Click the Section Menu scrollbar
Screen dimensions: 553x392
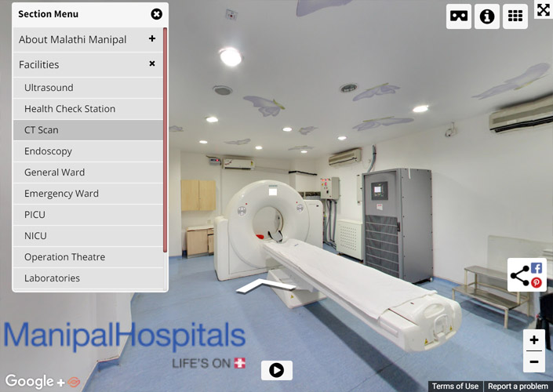coord(165,140)
